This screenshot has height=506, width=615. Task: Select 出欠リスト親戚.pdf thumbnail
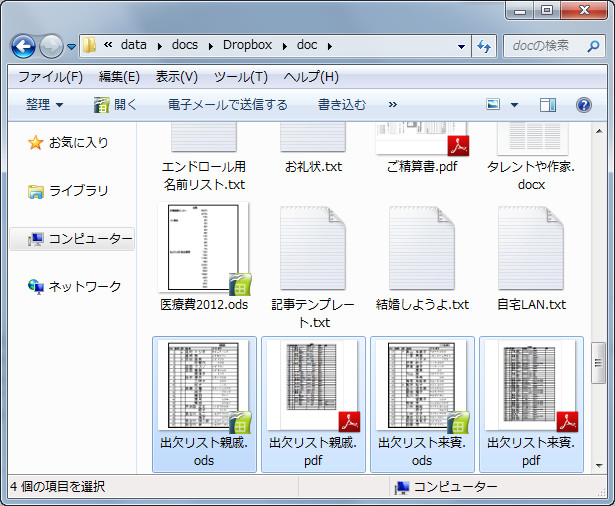pos(313,385)
